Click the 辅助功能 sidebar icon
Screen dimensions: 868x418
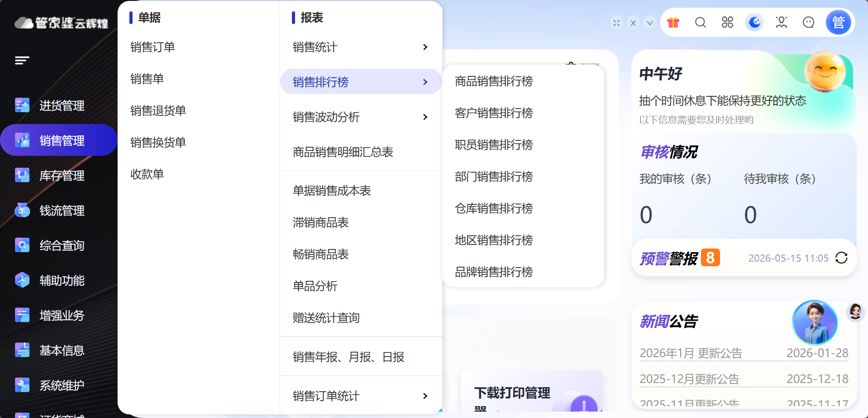pyautogui.click(x=22, y=280)
